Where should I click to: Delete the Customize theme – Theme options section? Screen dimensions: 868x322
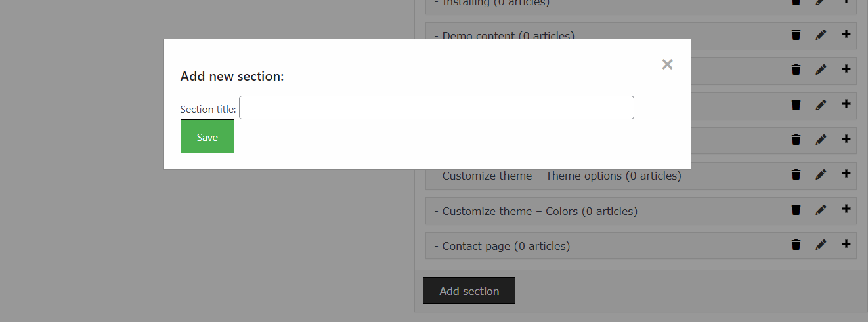tap(796, 174)
